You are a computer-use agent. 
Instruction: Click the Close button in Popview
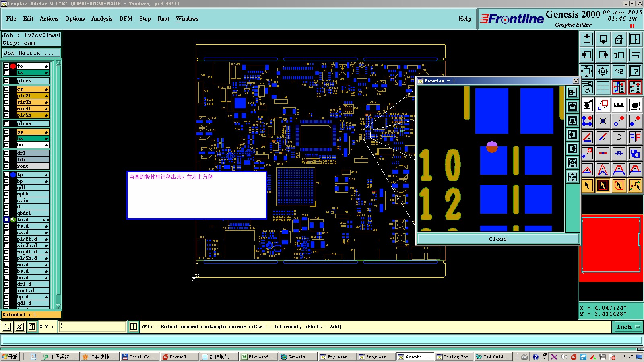point(498,239)
